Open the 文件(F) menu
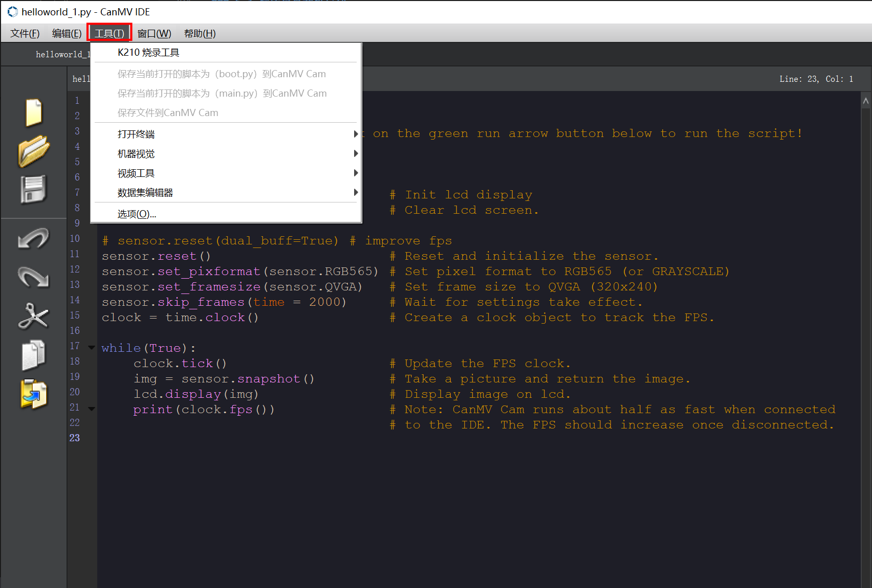This screenshot has height=588, width=872. coord(25,33)
